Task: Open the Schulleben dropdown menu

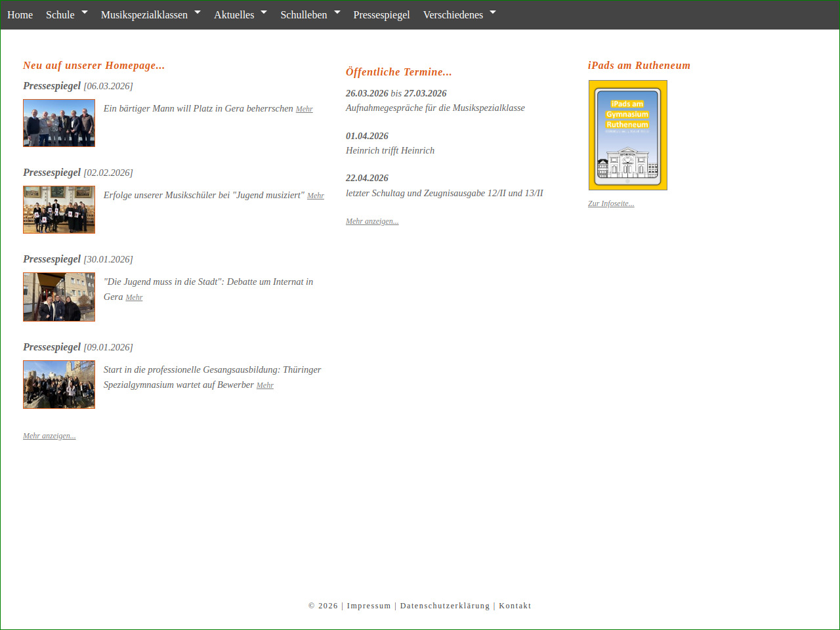Action: [310, 14]
